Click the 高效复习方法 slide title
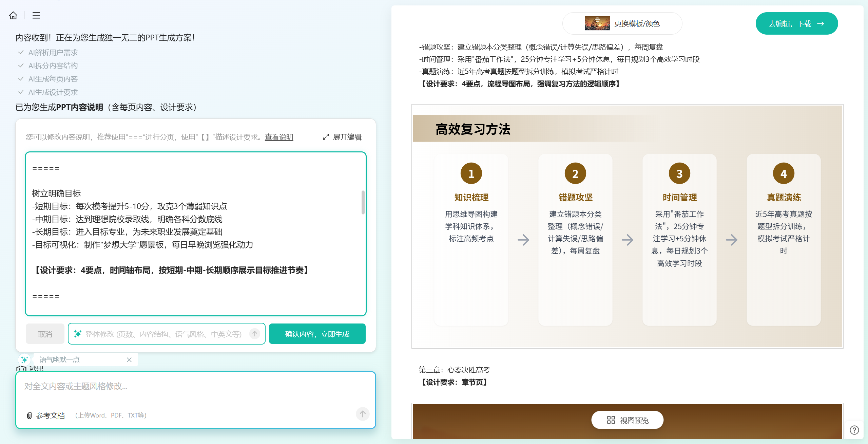 [473, 129]
